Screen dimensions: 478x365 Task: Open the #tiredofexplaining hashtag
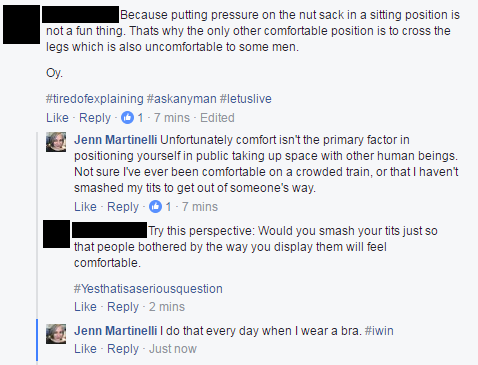[95, 99]
